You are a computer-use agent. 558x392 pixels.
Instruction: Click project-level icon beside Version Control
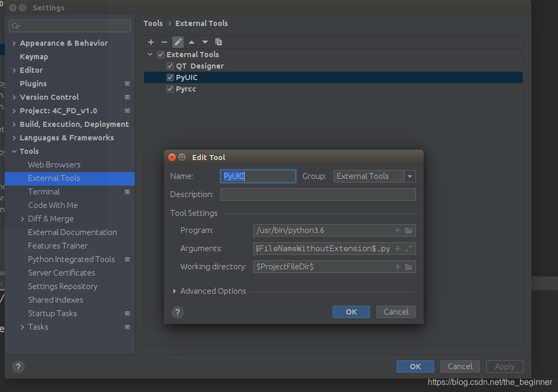127,97
